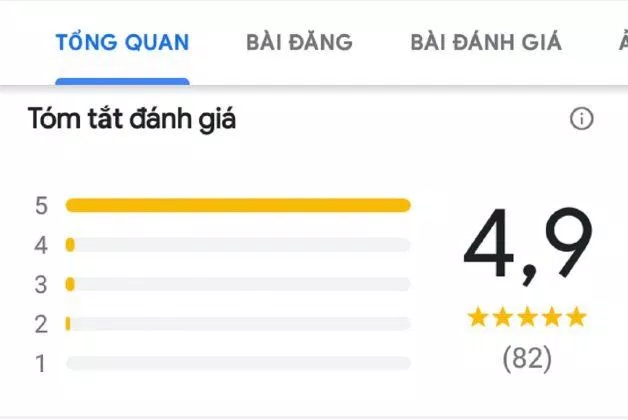Click the number 1 rating label

(x=40, y=364)
